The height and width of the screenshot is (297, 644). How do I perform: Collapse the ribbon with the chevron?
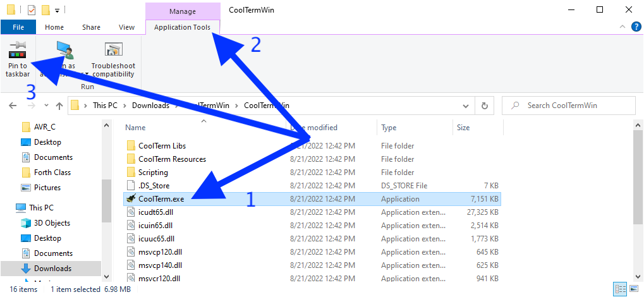click(x=622, y=28)
